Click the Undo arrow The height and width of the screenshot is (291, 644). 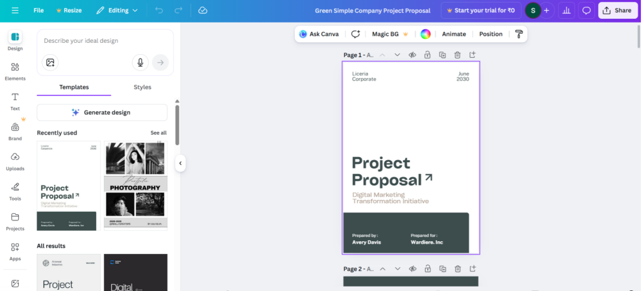[159, 10]
